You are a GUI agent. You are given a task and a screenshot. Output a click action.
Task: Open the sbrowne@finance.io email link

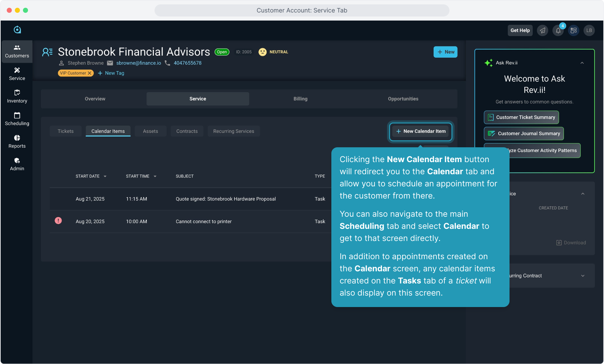pyautogui.click(x=139, y=63)
